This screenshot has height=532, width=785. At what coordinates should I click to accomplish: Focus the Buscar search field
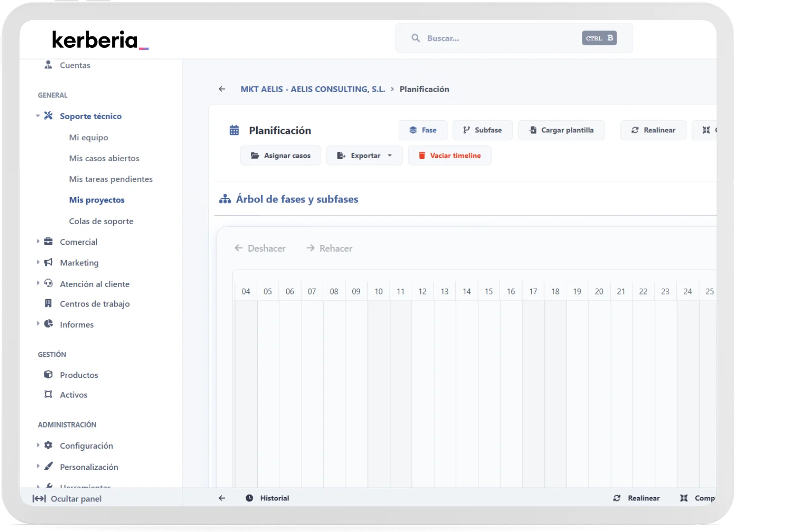[498, 38]
